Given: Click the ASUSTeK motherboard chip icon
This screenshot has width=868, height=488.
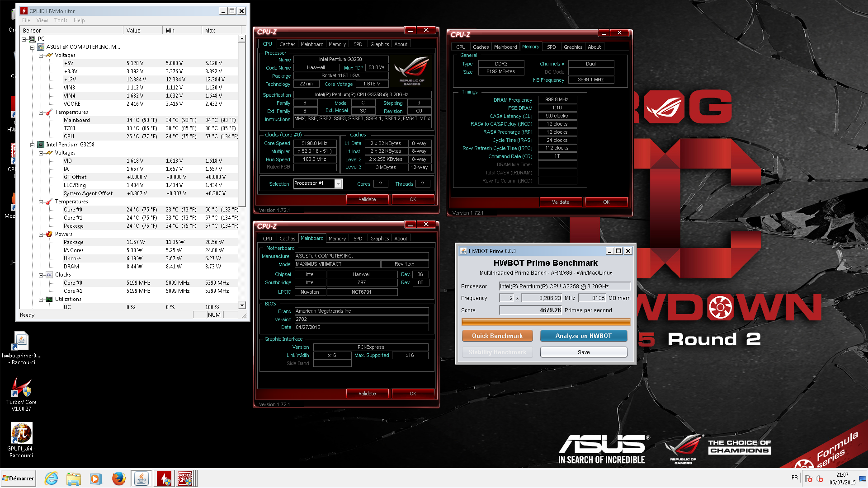Looking at the screenshot, I should 41,47.
